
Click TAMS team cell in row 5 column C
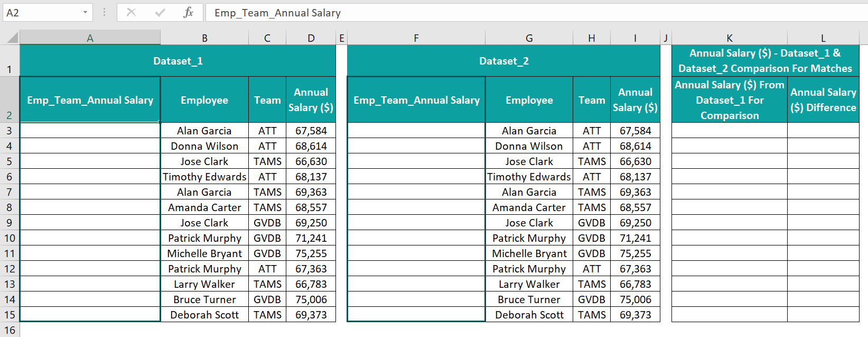(267, 161)
